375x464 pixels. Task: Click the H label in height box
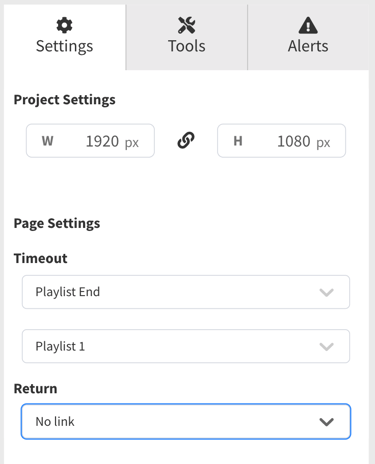238,141
